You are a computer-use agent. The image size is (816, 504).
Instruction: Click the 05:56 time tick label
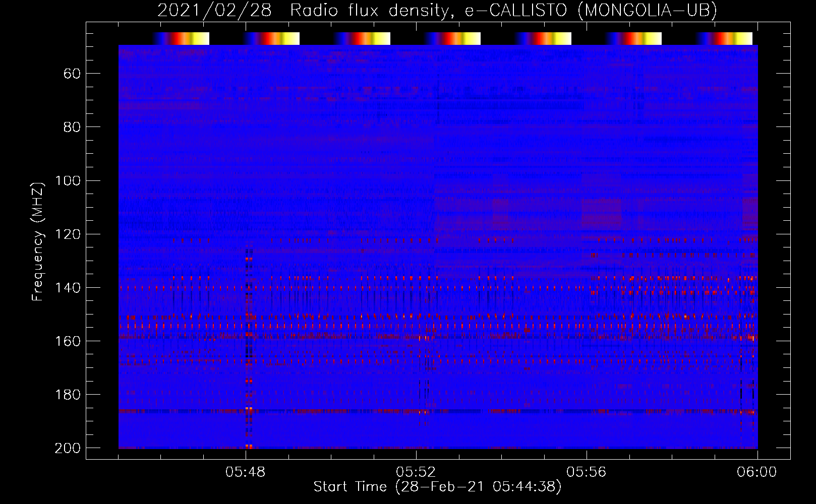pos(587,472)
